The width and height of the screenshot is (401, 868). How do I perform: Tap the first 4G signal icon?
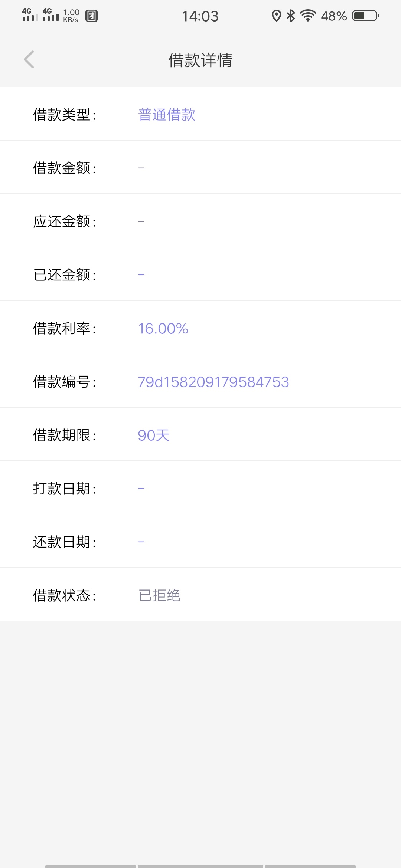tap(30, 15)
